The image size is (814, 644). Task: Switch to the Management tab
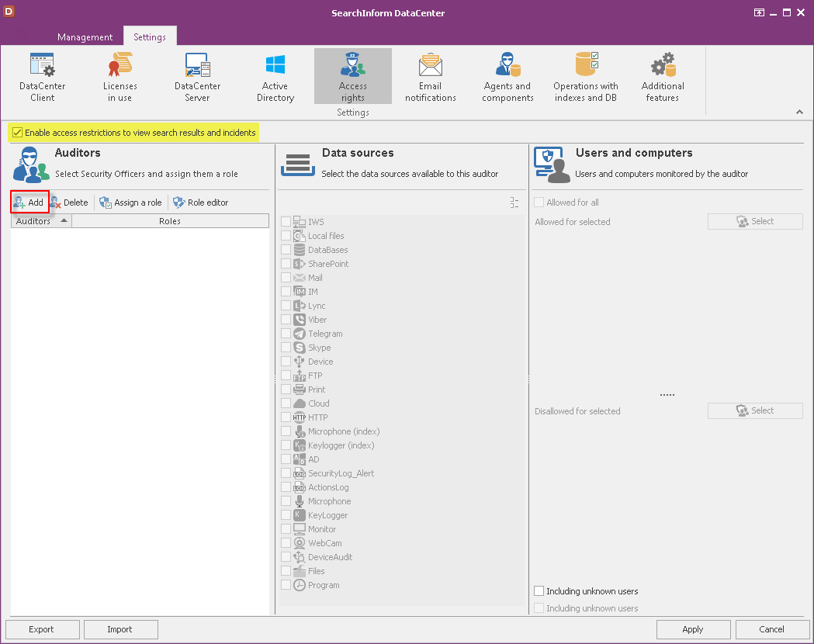85,36
